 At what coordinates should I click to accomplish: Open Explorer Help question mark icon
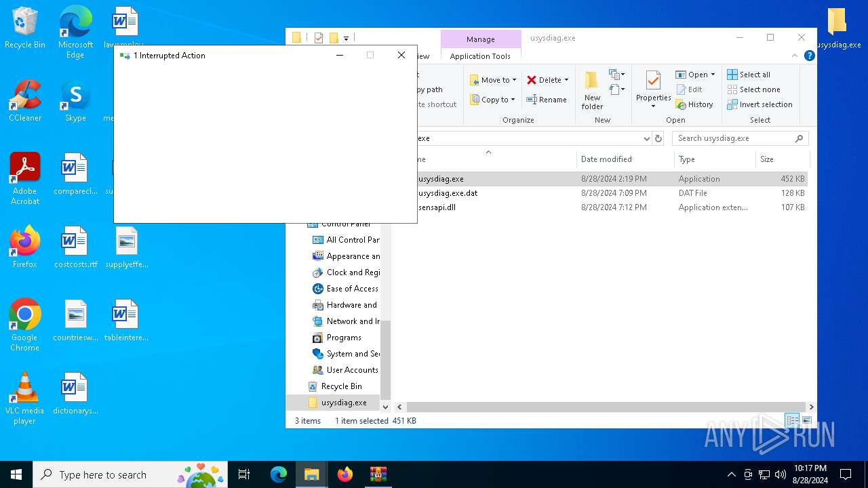[x=809, y=56]
